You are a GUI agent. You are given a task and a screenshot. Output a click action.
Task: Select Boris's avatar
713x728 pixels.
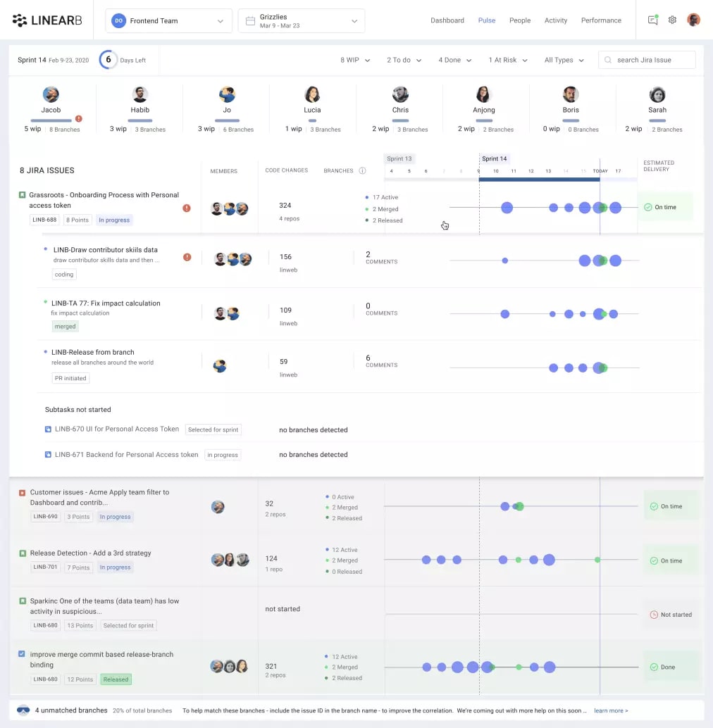tap(571, 94)
